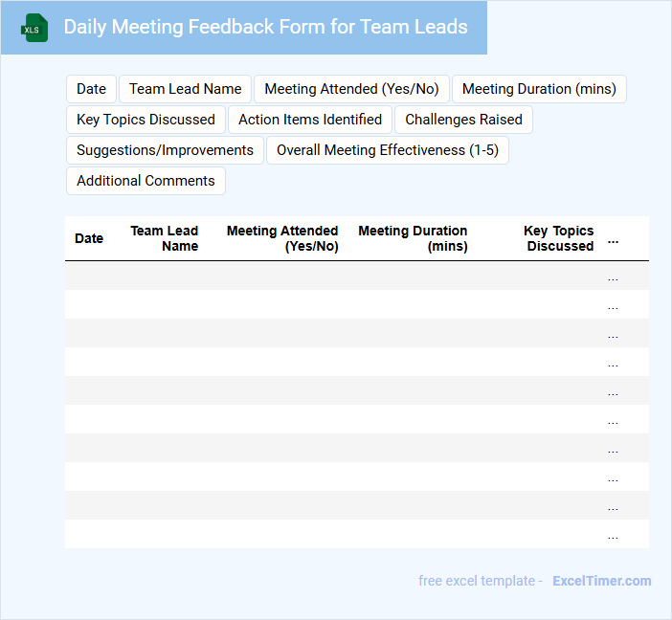The width and height of the screenshot is (672, 620).
Task: Expand more columns ellipsis in table header
Action: [613, 239]
